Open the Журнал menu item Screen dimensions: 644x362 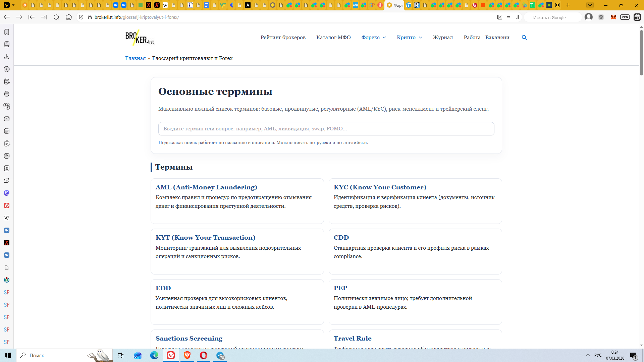tap(442, 38)
